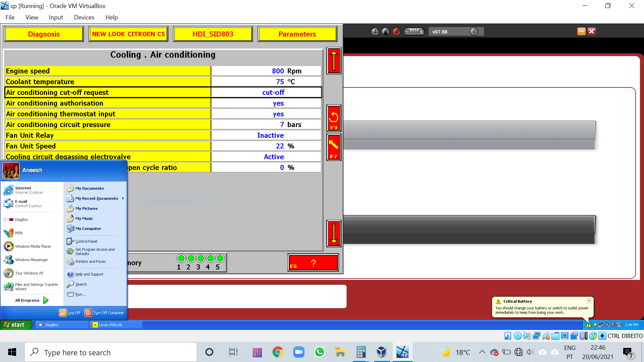Click the F7 back arrow button
Viewport: 644px width, 362px height.
[x=334, y=147]
